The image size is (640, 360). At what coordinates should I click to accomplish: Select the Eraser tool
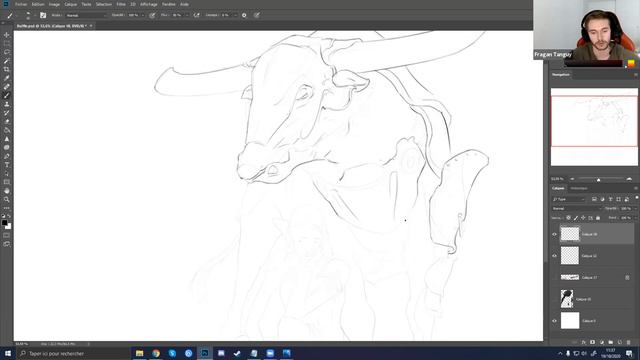click(7, 122)
